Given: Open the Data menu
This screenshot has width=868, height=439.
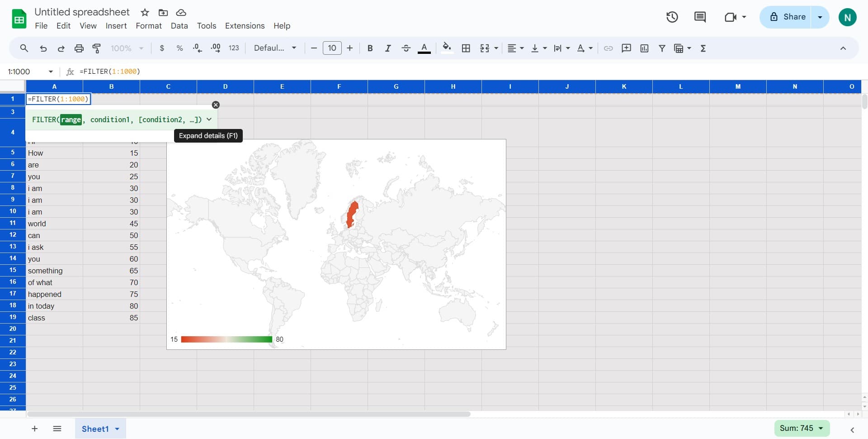Looking at the screenshot, I should (179, 26).
